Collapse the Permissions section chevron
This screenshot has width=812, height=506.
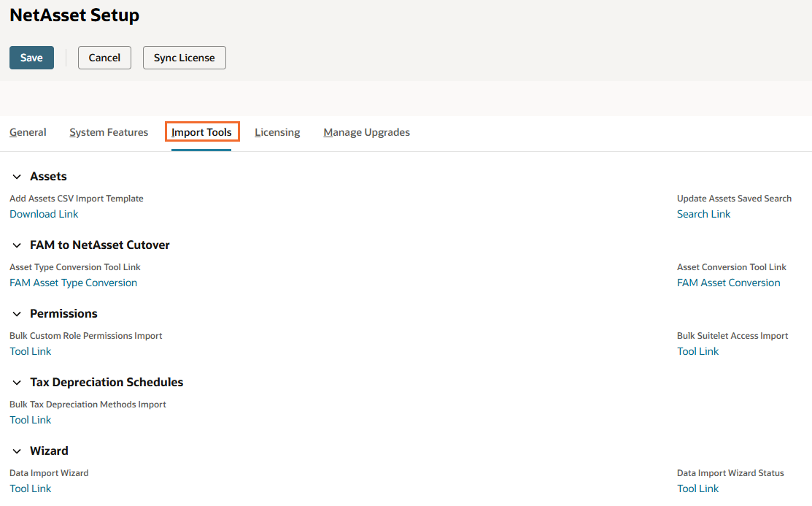tap(17, 314)
